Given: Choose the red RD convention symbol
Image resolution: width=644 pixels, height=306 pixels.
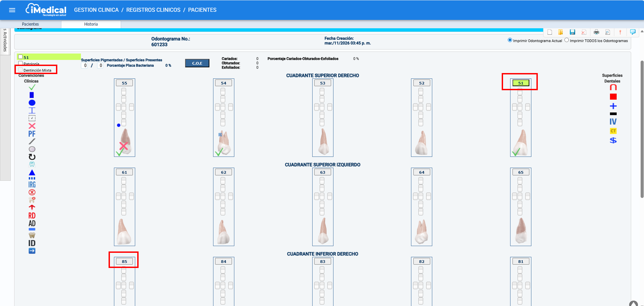Looking at the screenshot, I should click(32, 215).
